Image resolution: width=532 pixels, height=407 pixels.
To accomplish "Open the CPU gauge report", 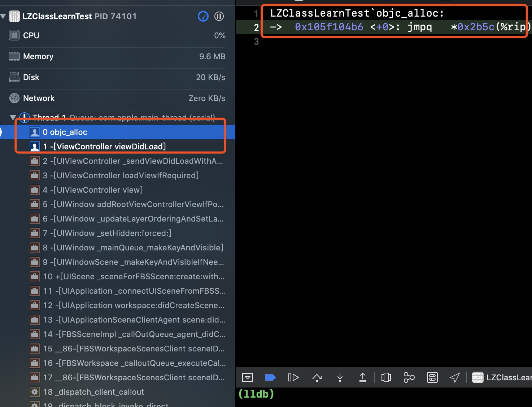I will tap(117, 35).
